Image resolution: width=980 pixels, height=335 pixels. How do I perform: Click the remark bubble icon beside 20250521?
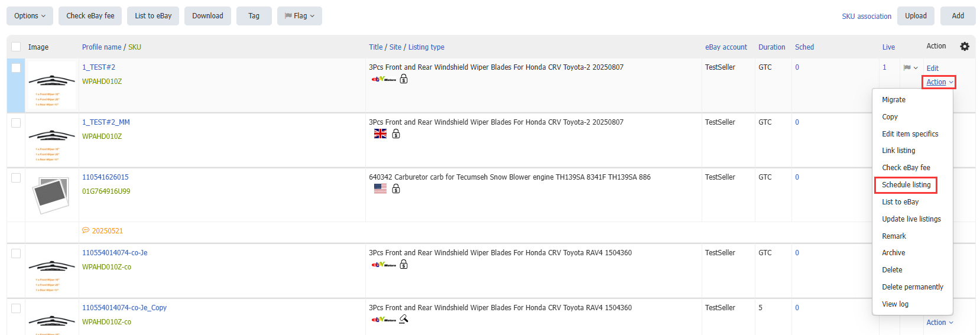[86, 231]
